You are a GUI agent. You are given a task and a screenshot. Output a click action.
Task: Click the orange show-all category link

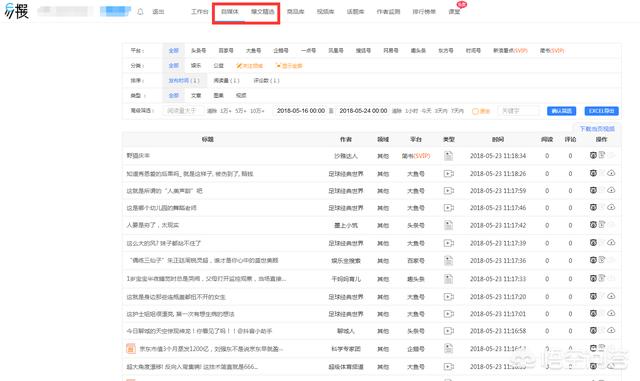click(x=289, y=66)
